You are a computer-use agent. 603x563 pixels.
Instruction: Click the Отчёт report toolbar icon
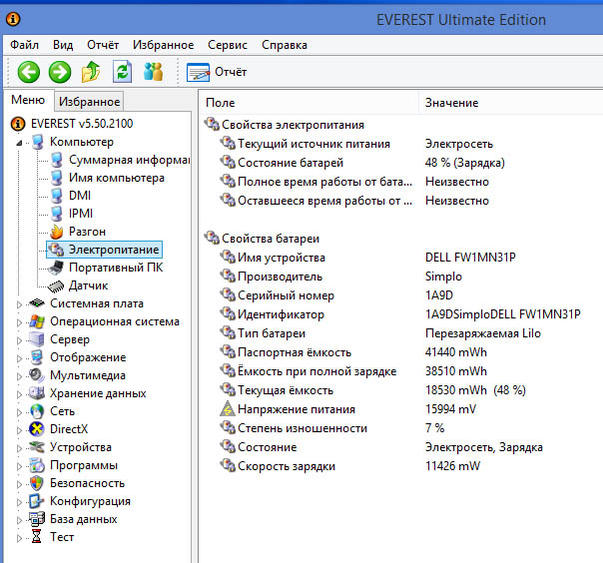click(198, 72)
